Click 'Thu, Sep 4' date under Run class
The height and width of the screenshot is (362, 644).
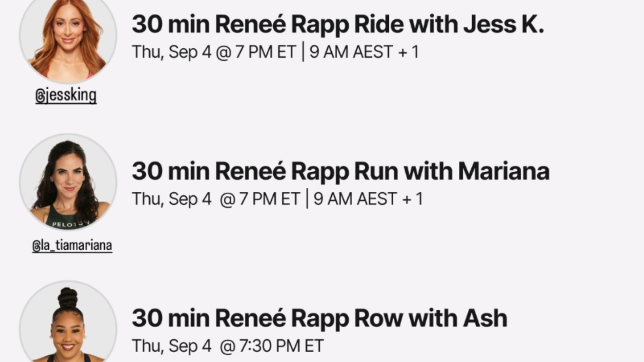(x=171, y=199)
